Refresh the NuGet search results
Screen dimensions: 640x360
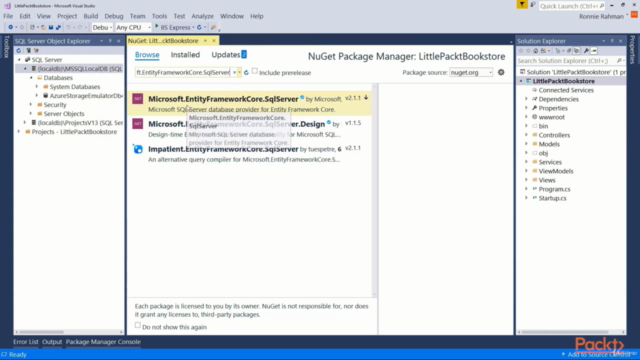click(x=246, y=73)
